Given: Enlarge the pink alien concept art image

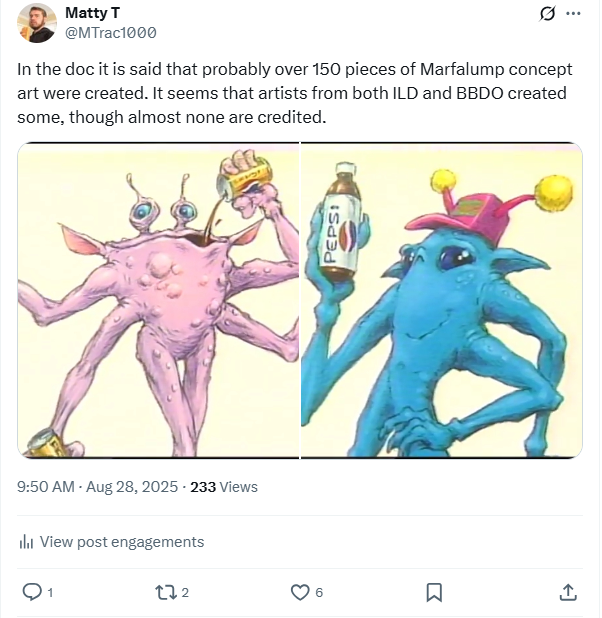Looking at the screenshot, I should (x=158, y=300).
